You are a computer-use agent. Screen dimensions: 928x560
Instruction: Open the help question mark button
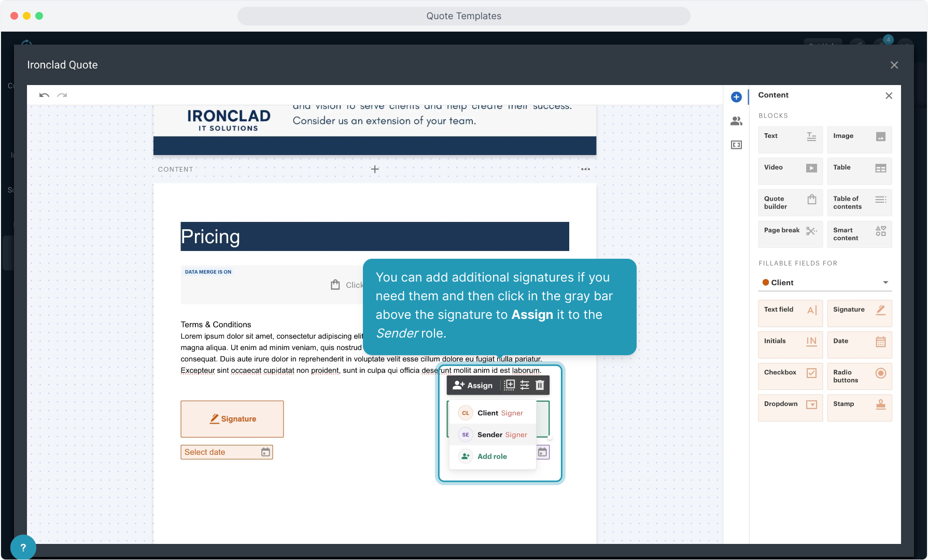[23, 547]
